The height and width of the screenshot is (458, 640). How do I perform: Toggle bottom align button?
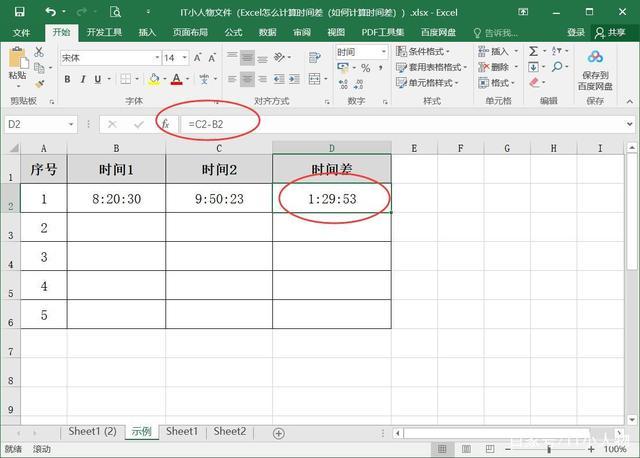[262, 58]
